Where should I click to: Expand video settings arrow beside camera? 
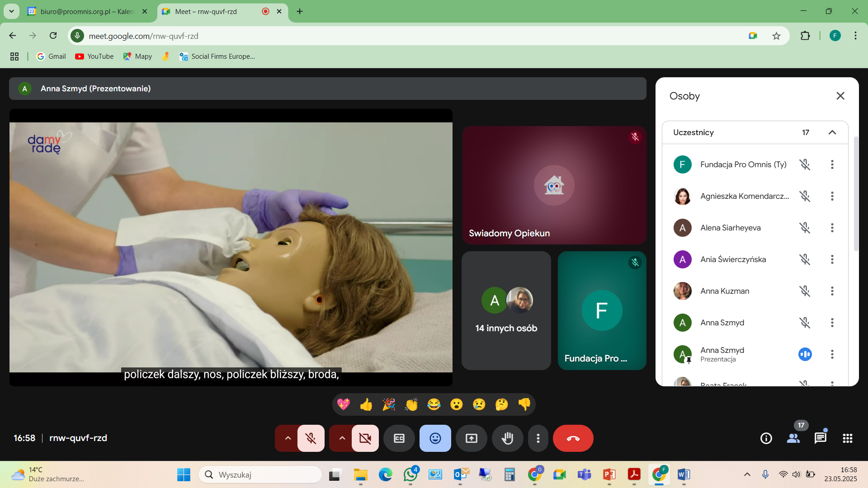[342, 438]
